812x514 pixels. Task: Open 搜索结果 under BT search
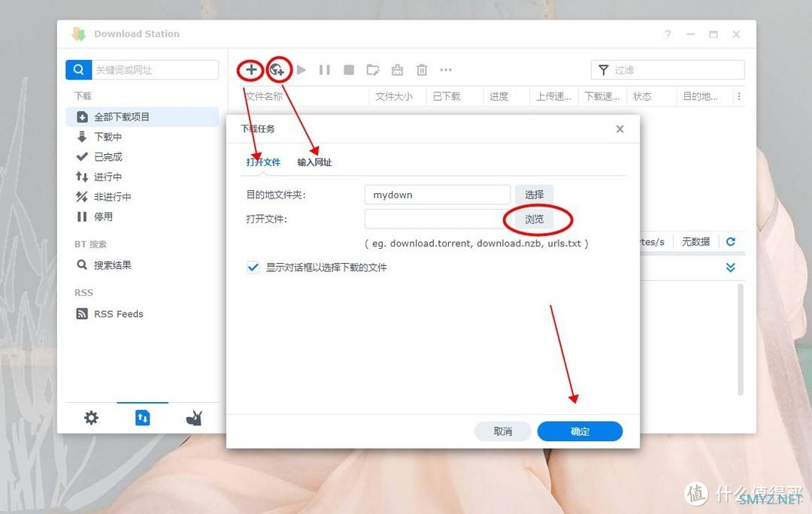[x=142, y=265]
